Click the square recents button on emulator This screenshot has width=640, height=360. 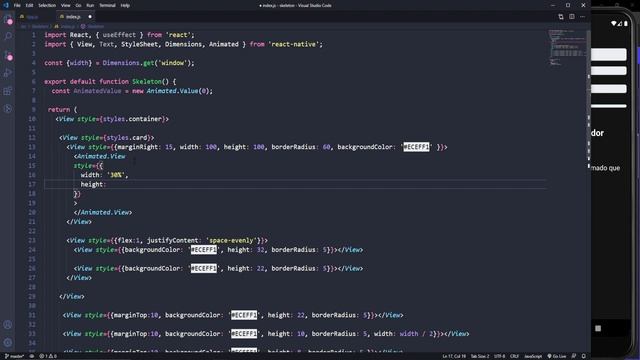(x=598, y=328)
